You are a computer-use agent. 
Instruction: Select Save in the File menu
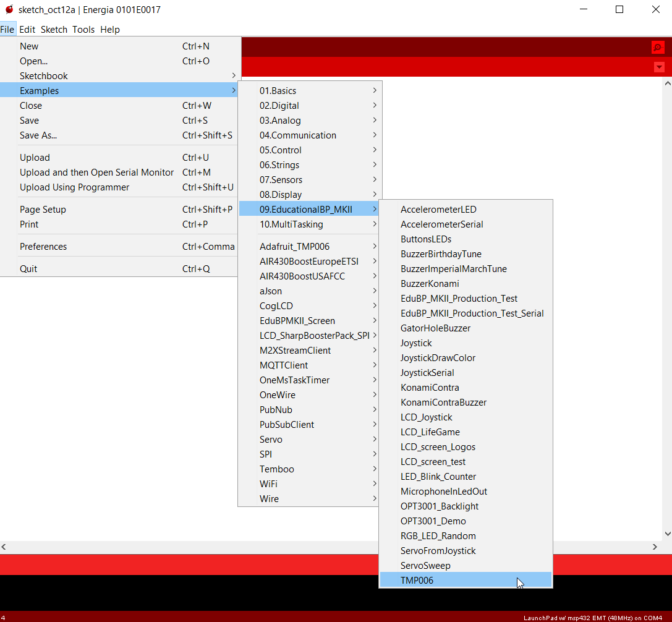tap(119, 121)
